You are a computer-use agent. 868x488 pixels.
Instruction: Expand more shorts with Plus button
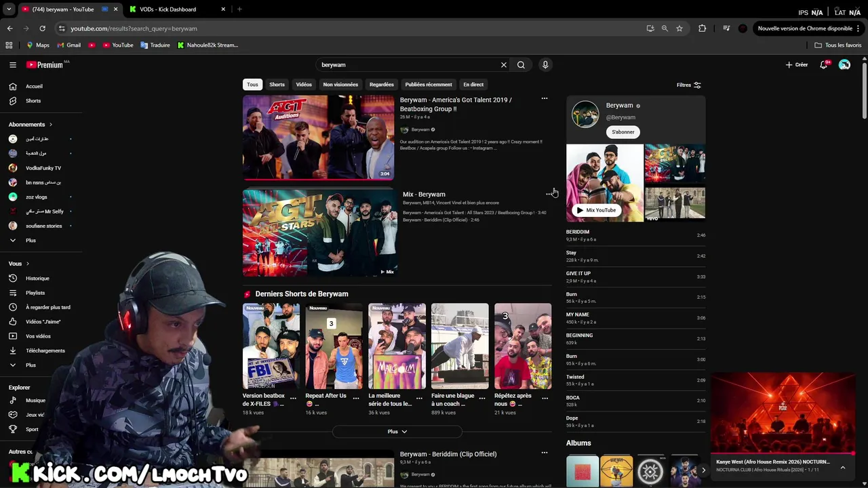397,432
